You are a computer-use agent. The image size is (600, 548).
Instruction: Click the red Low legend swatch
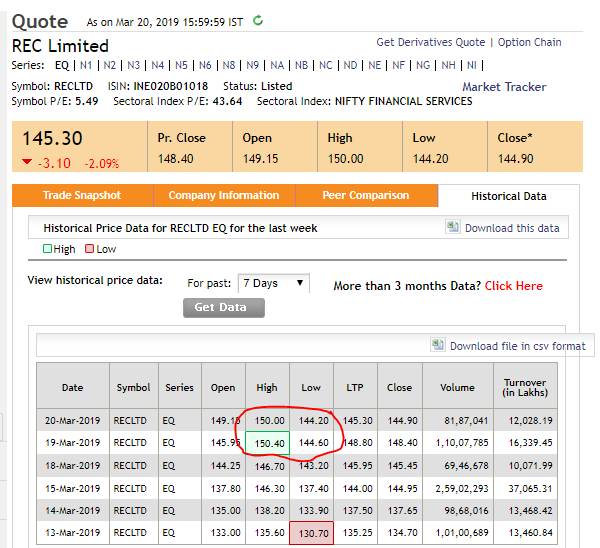click(89, 249)
